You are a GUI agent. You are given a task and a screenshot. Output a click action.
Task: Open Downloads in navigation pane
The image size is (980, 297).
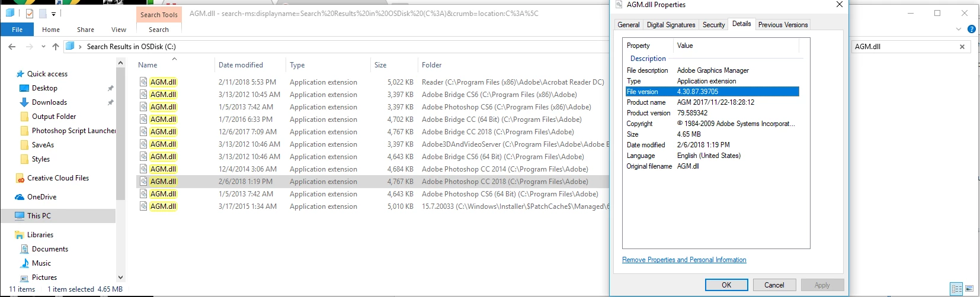pos(49,102)
